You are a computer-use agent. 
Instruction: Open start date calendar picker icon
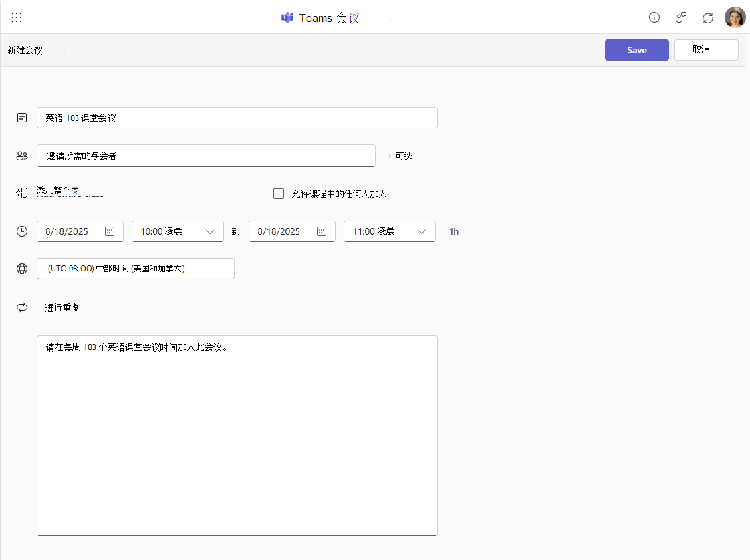tap(110, 231)
